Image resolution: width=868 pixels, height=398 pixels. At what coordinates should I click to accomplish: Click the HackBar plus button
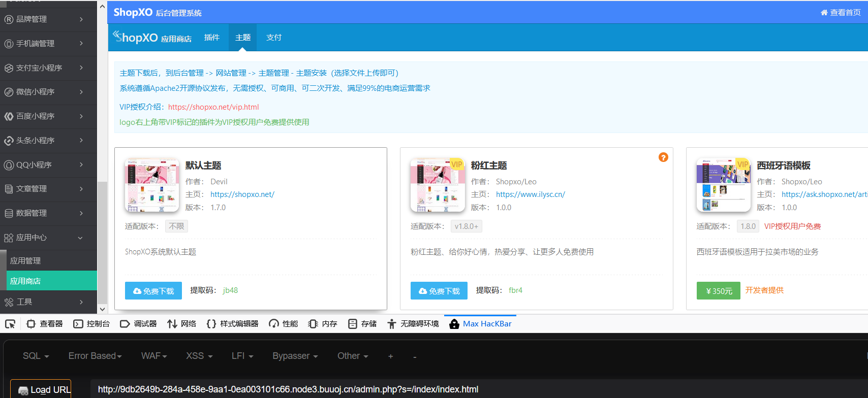[x=391, y=356]
